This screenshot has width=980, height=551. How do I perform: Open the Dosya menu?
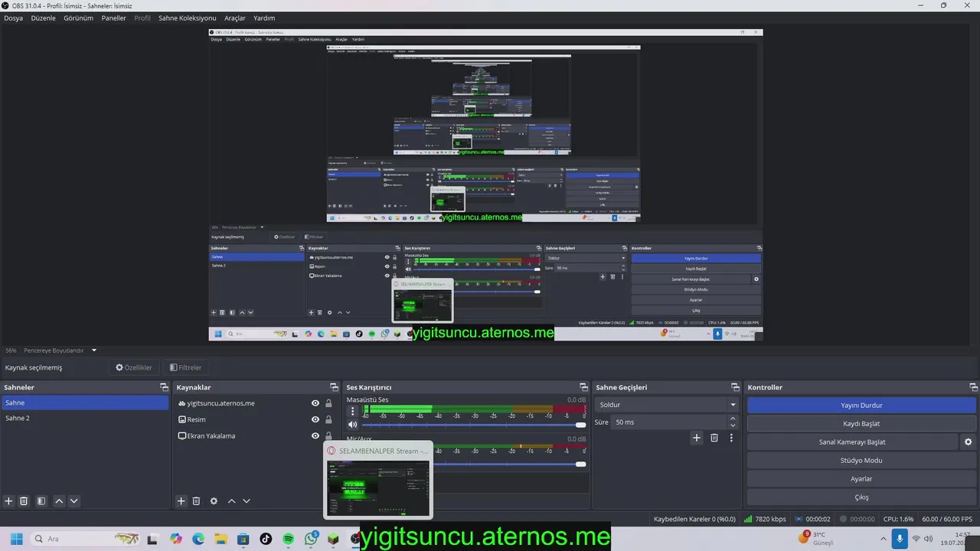[14, 18]
